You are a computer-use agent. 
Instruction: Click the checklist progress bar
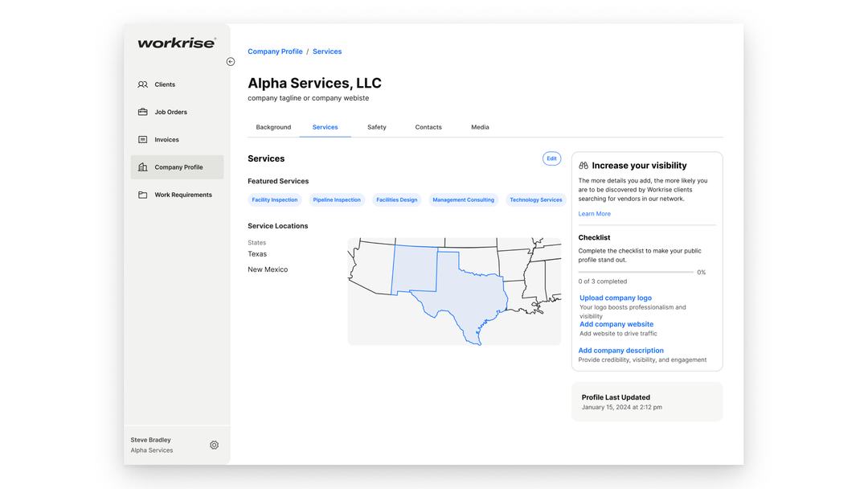click(x=636, y=273)
